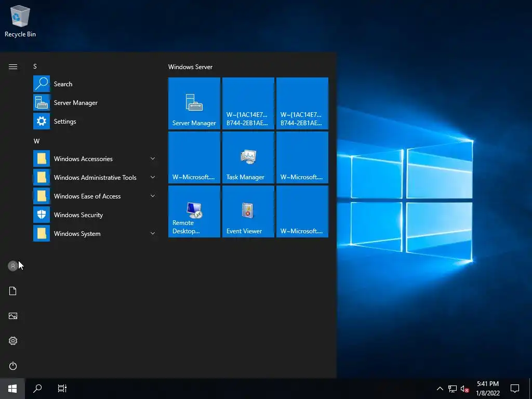Open taskbar search magnifier icon
Screen dimensions: 532x399
(37, 389)
